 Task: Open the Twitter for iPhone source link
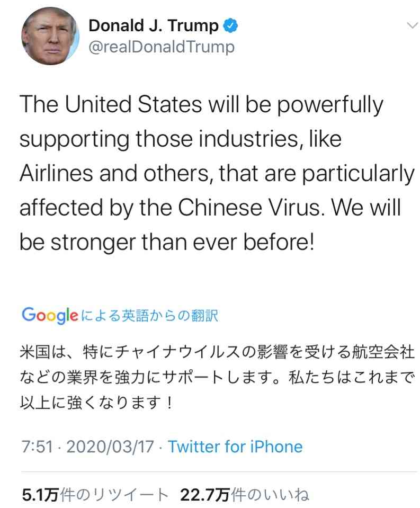pos(235,447)
